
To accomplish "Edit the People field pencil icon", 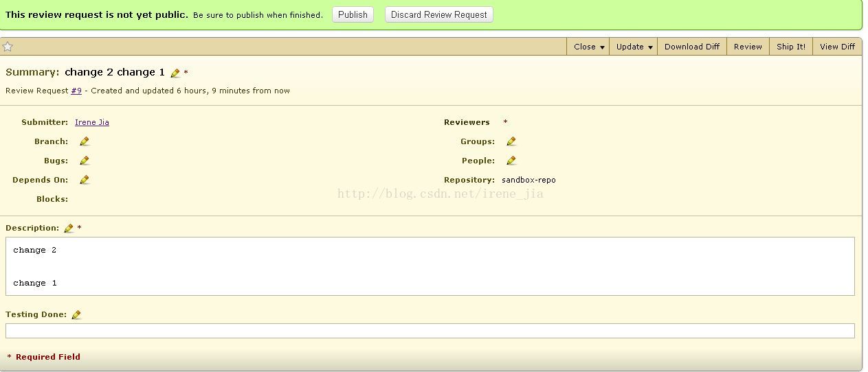I will point(511,161).
